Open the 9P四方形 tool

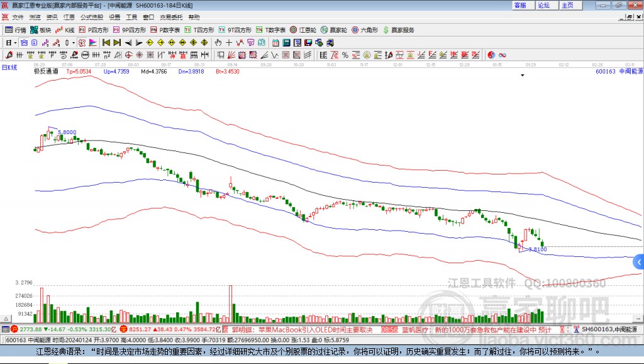tap(130, 30)
